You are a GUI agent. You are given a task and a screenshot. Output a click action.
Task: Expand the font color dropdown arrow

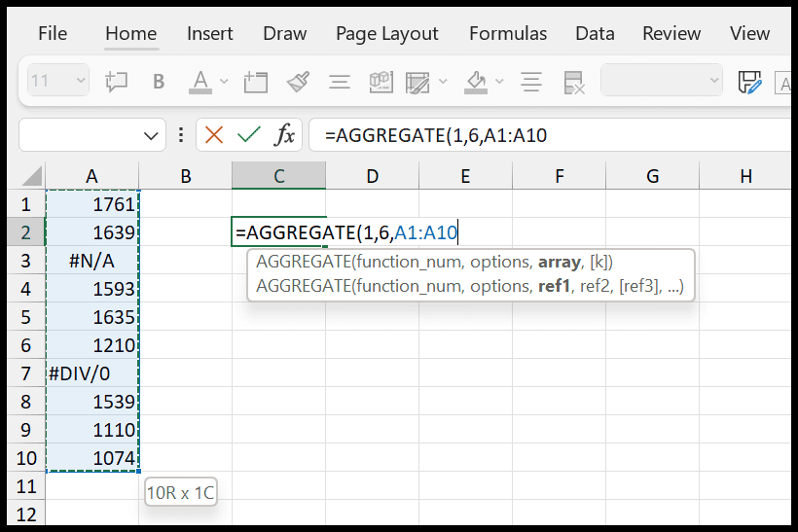point(224,82)
